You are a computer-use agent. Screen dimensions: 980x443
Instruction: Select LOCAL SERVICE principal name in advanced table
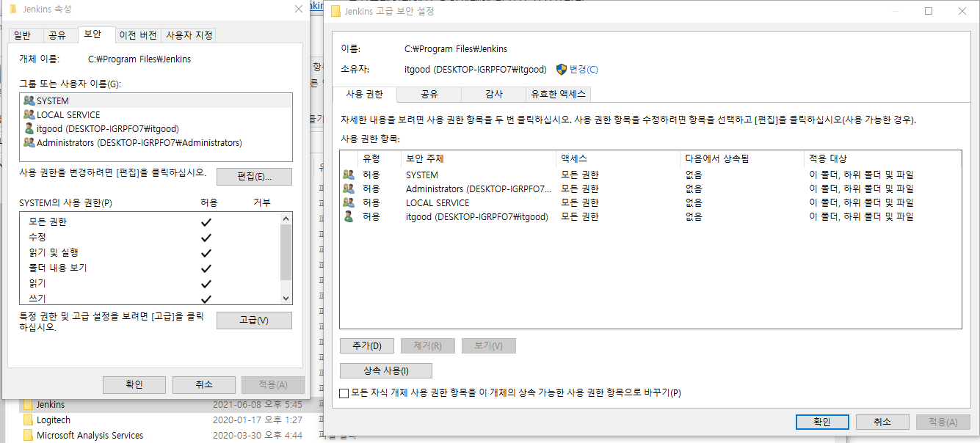[438, 202]
